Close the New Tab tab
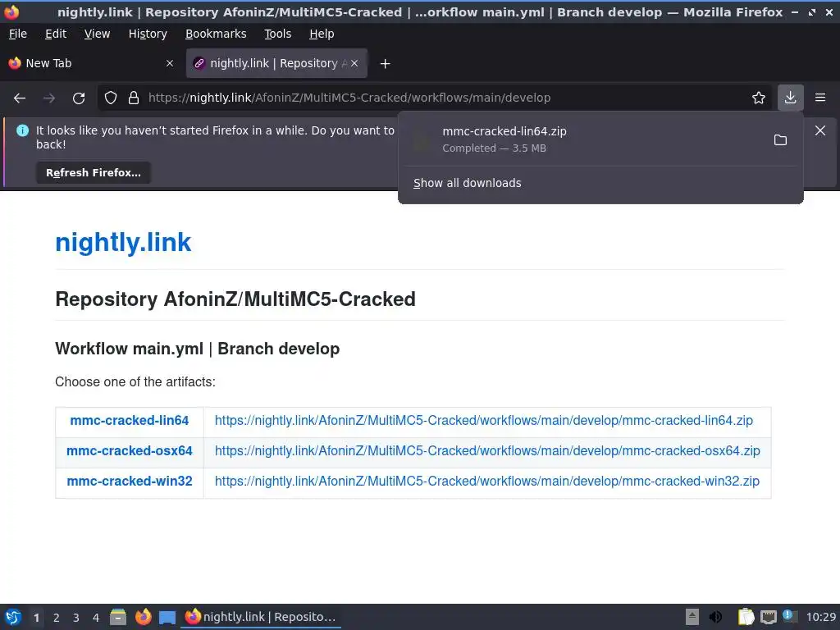Image resolution: width=840 pixels, height=630 pixels. pyautogui.click(x=170, y=63)
